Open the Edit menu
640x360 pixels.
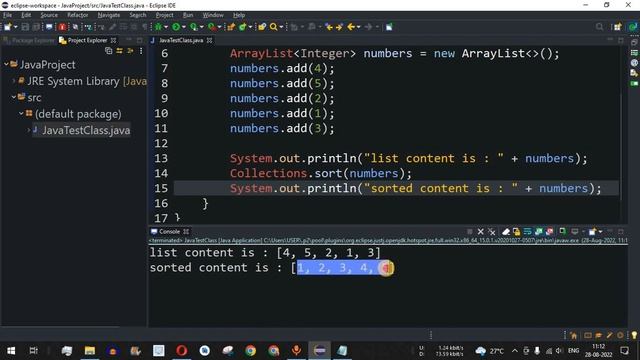coord(26,15)
